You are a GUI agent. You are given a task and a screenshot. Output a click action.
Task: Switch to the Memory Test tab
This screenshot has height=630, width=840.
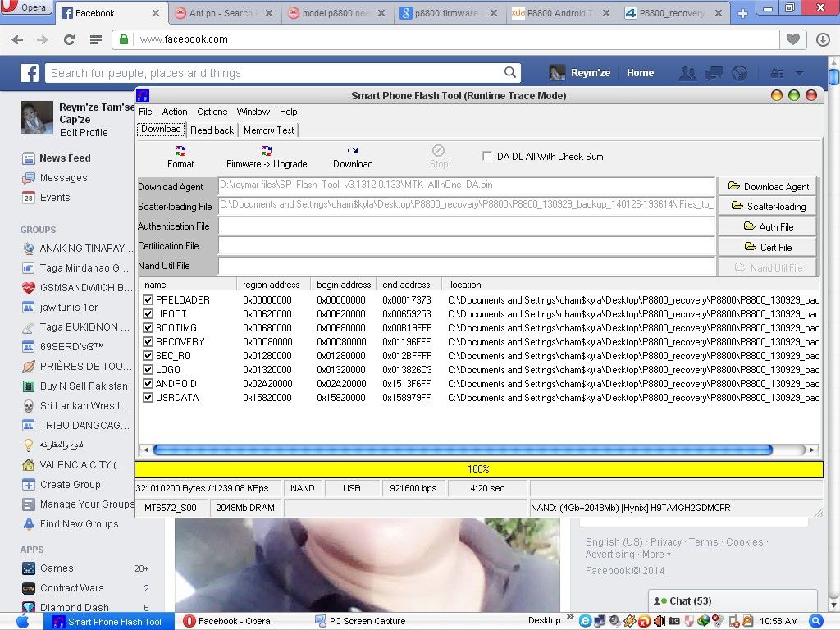point(268,130)
